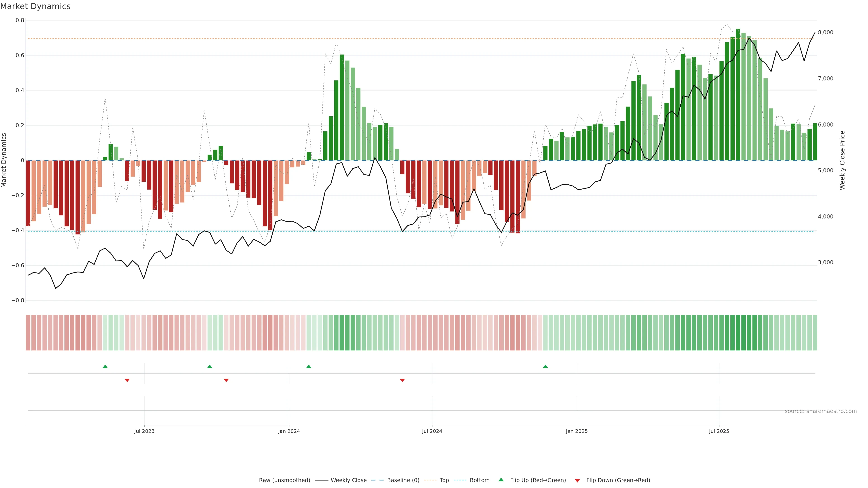Click green flip-up marker just after Jan 2024
The width and height of the screenshot is (868, 488).
pos(309,366)
